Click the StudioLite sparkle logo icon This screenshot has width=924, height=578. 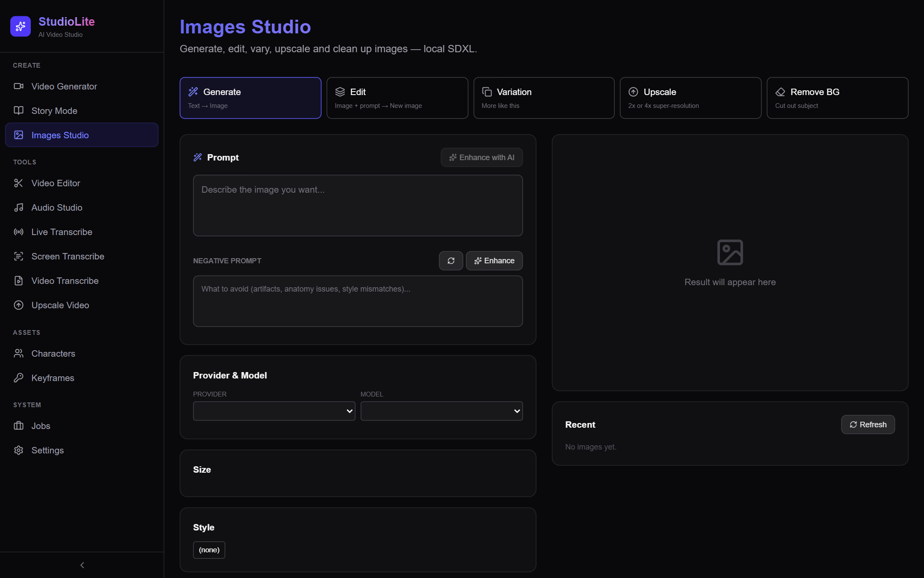coord(21,27)
